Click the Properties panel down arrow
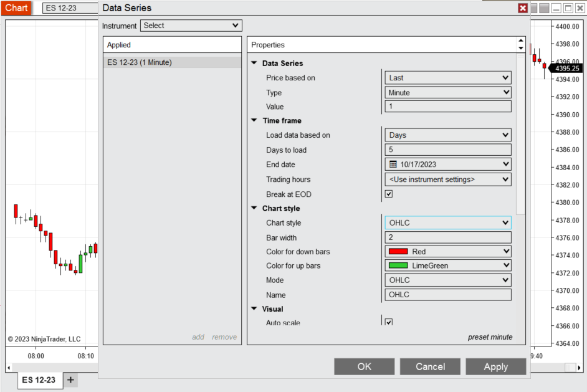This screenshot has height=392, width=587. 521,49
